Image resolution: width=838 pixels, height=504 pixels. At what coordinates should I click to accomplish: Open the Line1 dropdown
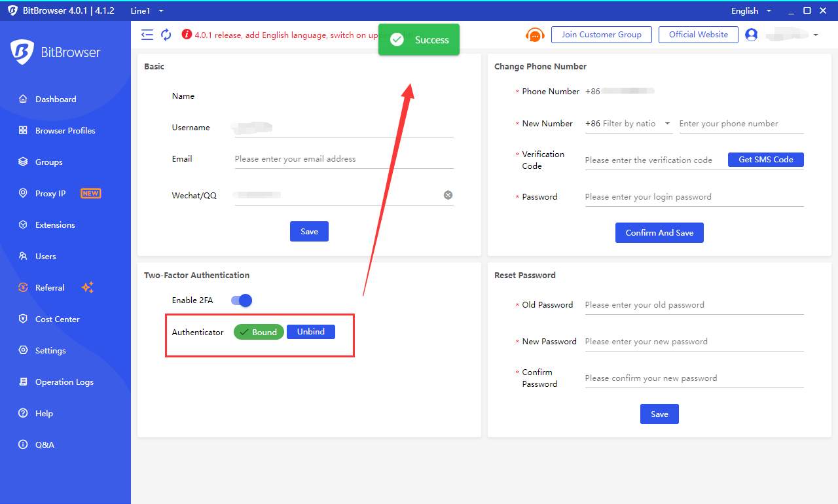[147, 10]
